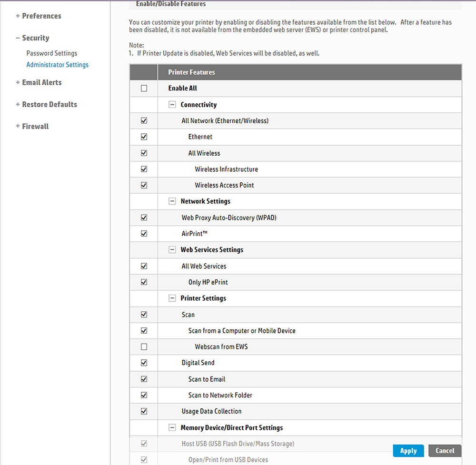Image resolution: width=476 pixels, height=465 pixels.
Task: Open Password Settings link
Action: coord(51,53)
